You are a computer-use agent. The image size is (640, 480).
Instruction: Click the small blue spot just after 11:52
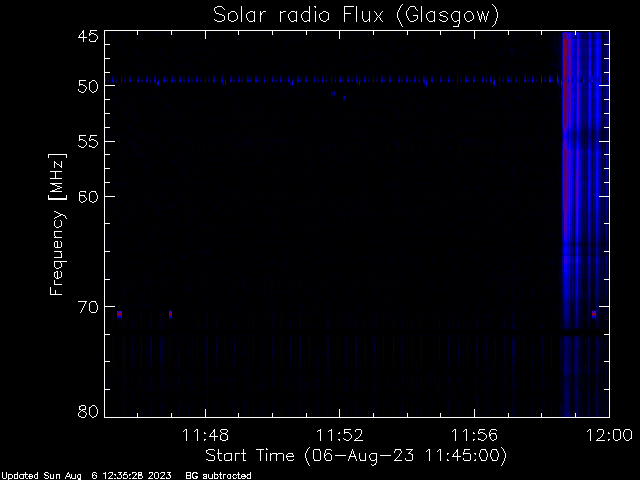click(344, 98)
